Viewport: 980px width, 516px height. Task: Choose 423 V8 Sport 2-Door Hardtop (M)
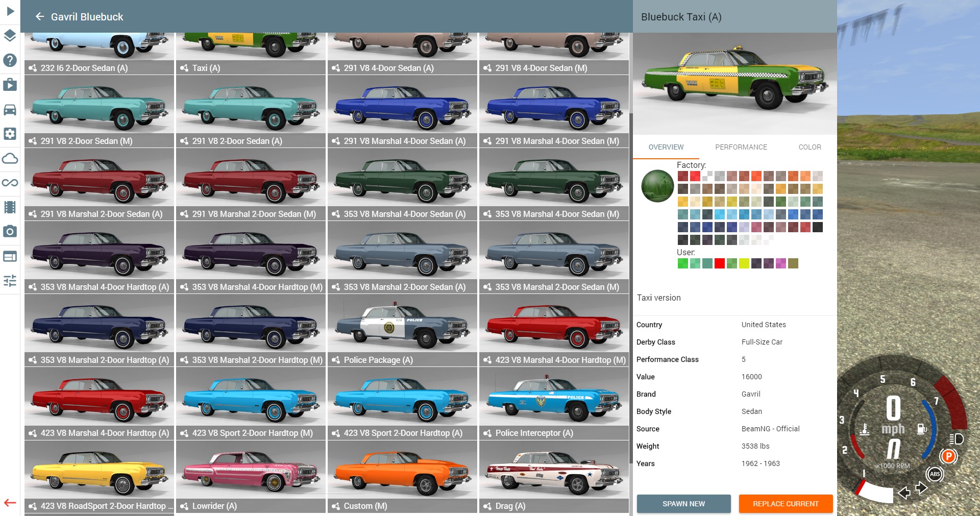[251, 403]
